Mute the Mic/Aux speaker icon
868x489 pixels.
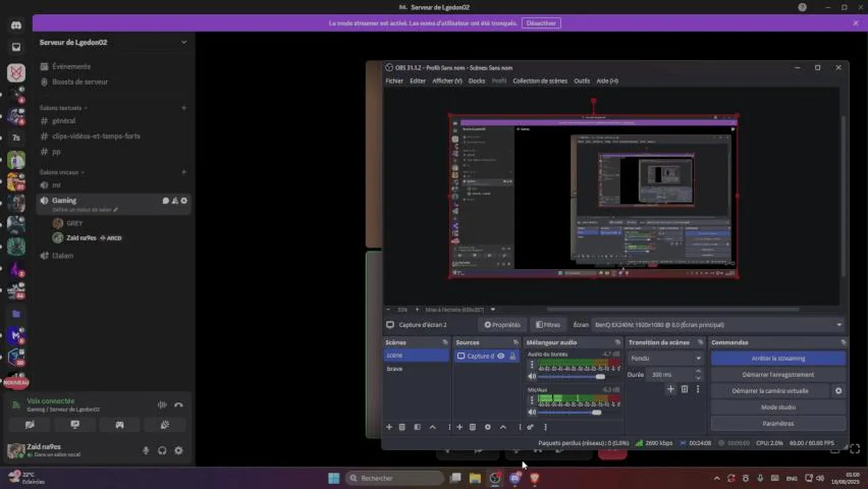point(532,412)
